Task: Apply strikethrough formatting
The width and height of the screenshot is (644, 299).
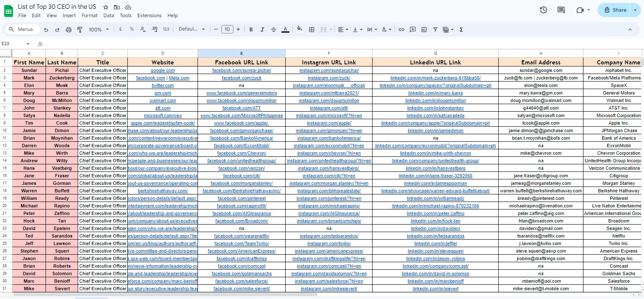Action: 274,29
